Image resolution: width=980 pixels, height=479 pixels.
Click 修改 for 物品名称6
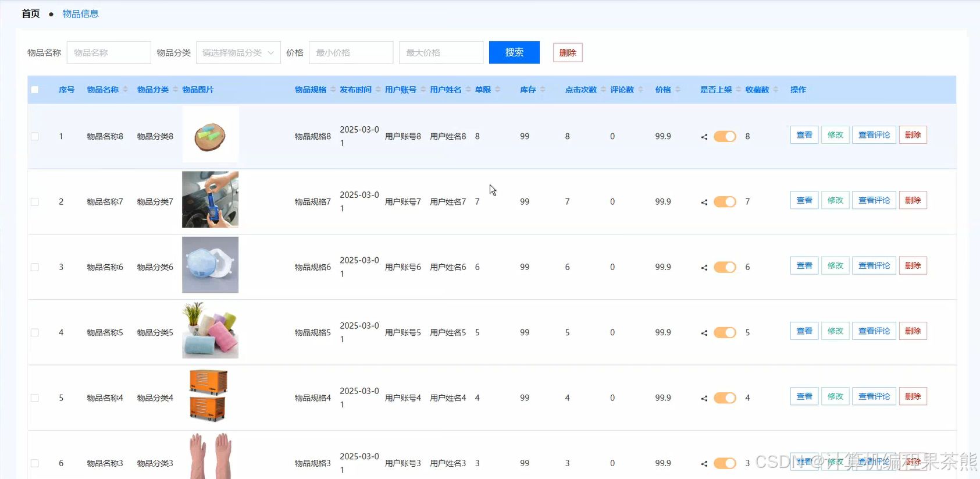click(835, 265)
